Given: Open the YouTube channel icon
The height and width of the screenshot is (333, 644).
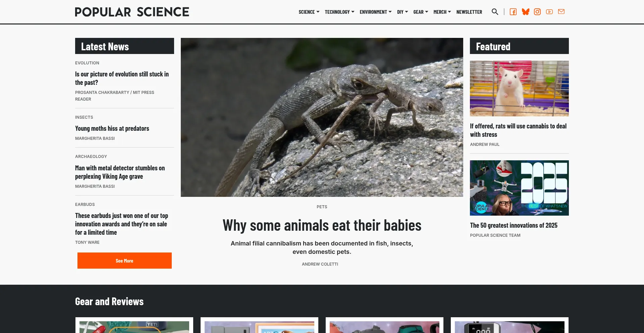Looking at the screenshot, I should pos(549,12).
